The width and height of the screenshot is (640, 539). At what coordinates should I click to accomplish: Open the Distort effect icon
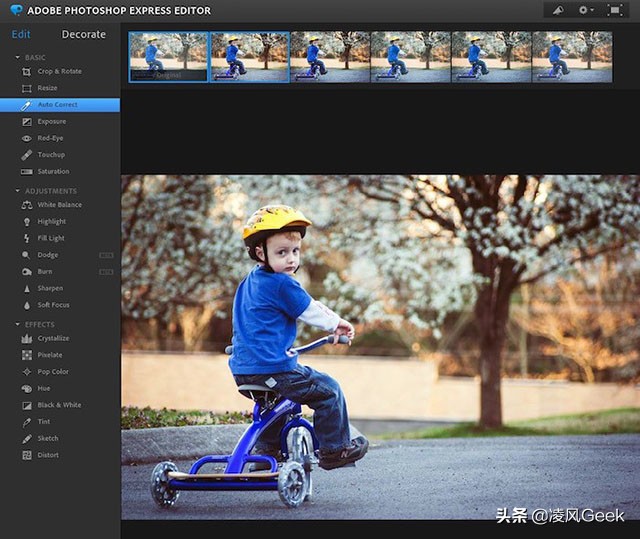tap(27, 455)
